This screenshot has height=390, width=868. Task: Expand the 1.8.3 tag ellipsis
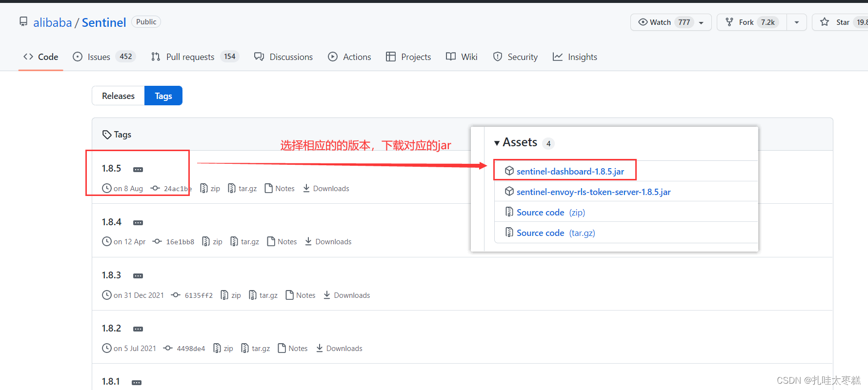pos(138,276)
